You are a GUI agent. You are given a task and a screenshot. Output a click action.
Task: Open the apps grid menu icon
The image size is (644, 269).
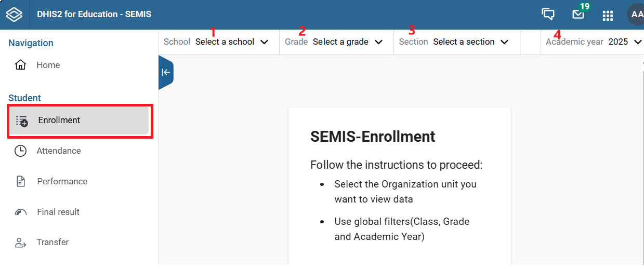(608, 15)
